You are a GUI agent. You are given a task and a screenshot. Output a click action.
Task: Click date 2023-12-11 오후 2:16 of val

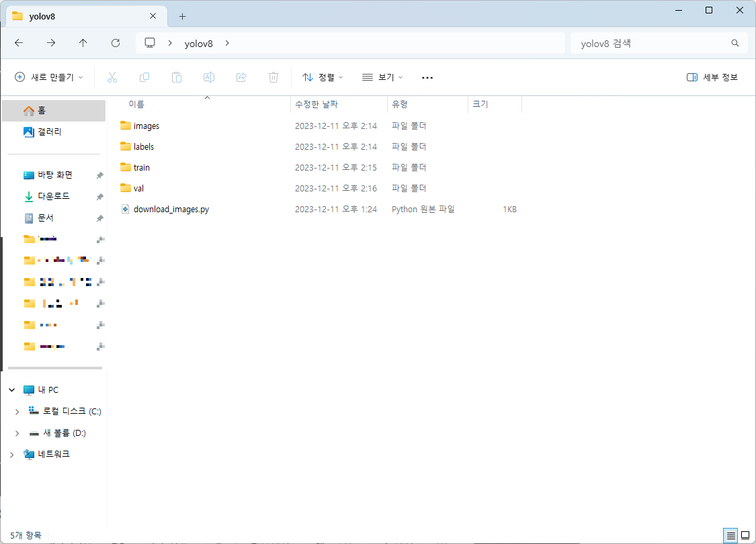click(x=335, y=189)
